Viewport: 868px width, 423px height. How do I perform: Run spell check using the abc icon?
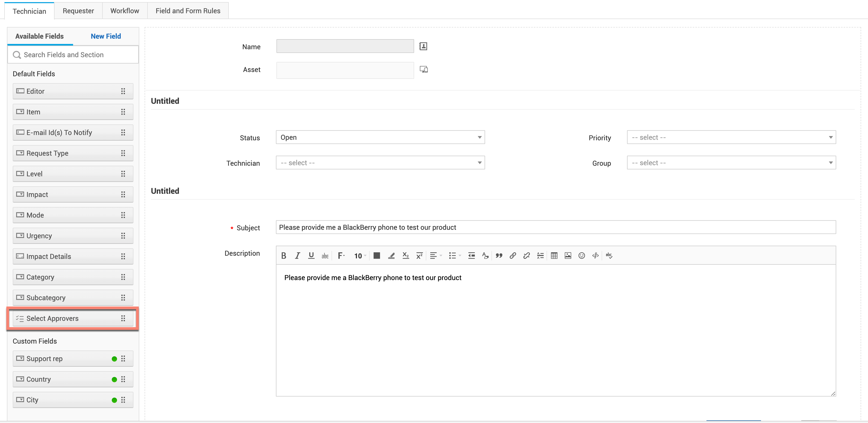(x=609, y=256)
